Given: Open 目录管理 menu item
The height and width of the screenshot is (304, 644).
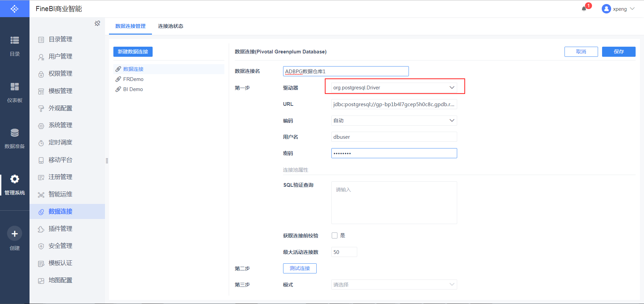Looking at the screenshot, I should tap(67, 39).
